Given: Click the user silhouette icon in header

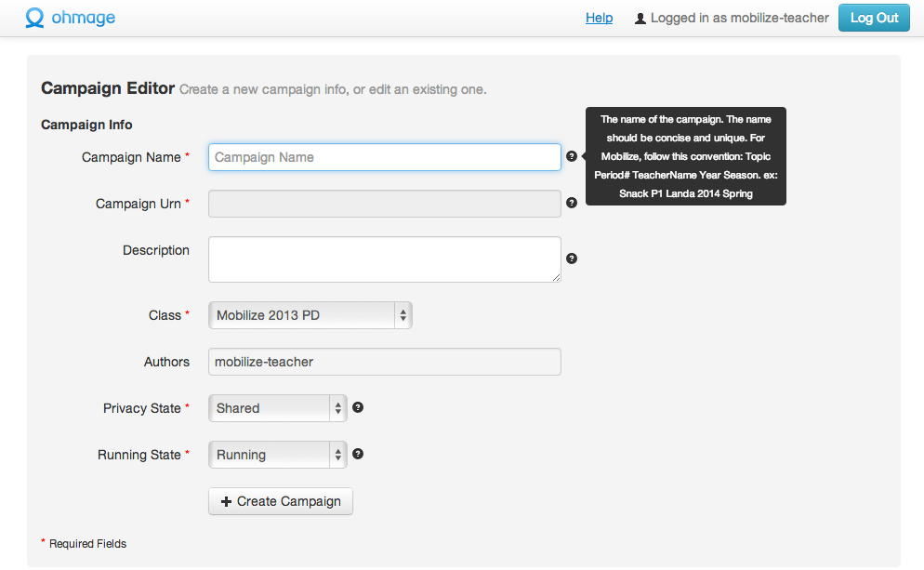Looking at the screenshot, I should click(x=640, y=19).
